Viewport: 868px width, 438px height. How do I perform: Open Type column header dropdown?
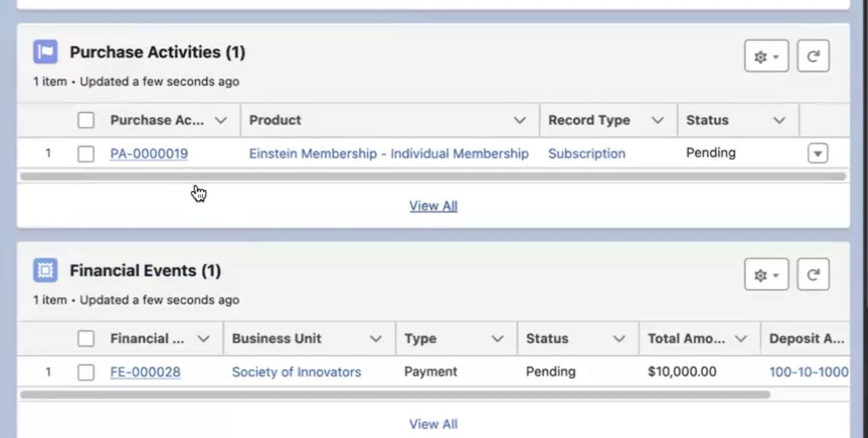pos(497,339)
